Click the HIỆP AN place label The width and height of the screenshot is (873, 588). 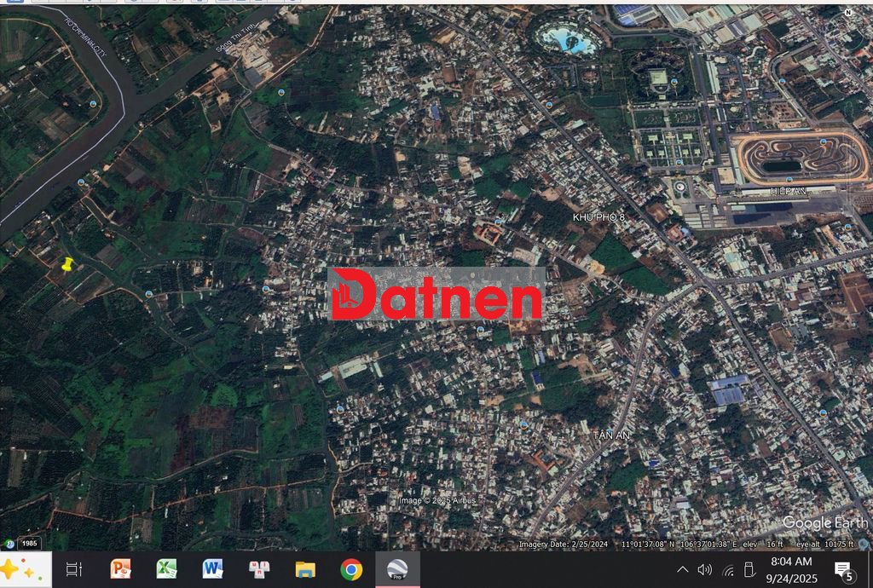point(787,192)
